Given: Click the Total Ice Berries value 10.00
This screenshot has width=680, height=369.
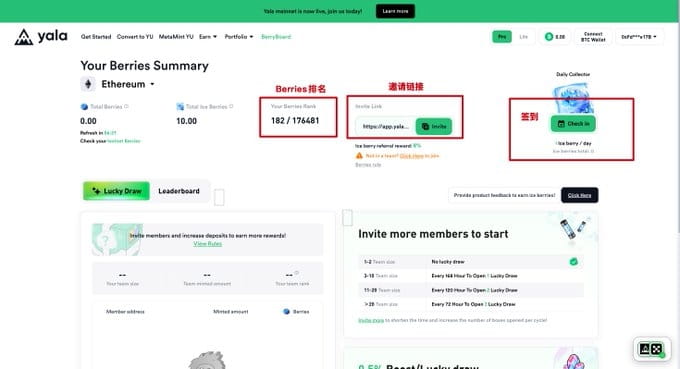Looking at the screenshot, I should coord(186,121).
